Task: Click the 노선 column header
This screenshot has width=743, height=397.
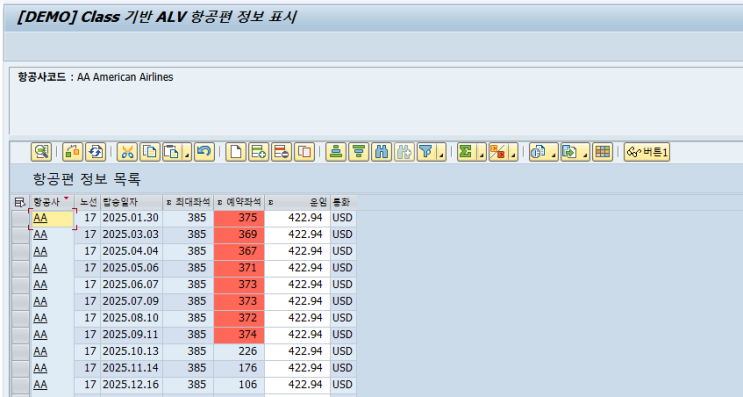Action: [88, 202]
